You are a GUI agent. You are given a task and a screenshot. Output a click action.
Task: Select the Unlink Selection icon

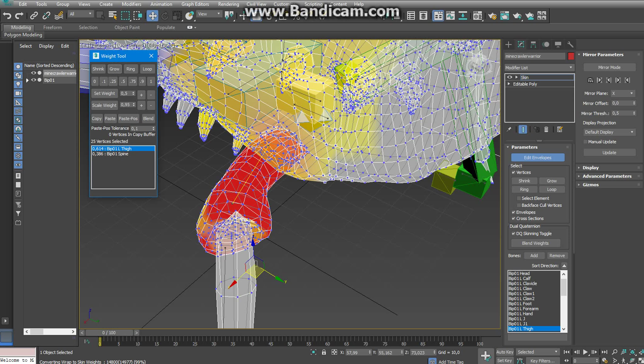46,16
